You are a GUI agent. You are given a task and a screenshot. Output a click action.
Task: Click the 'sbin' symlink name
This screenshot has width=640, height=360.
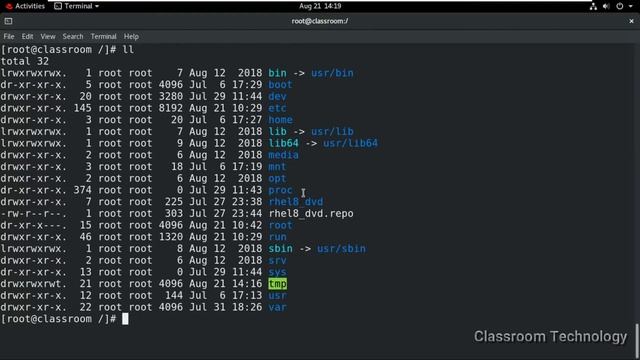pos(280,249)
